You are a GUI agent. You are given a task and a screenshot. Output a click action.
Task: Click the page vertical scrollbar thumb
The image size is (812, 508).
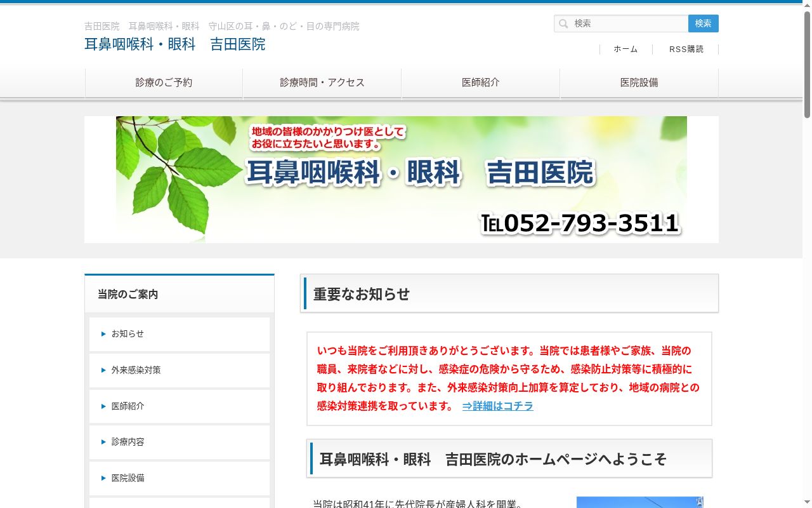tap(807, 63)
